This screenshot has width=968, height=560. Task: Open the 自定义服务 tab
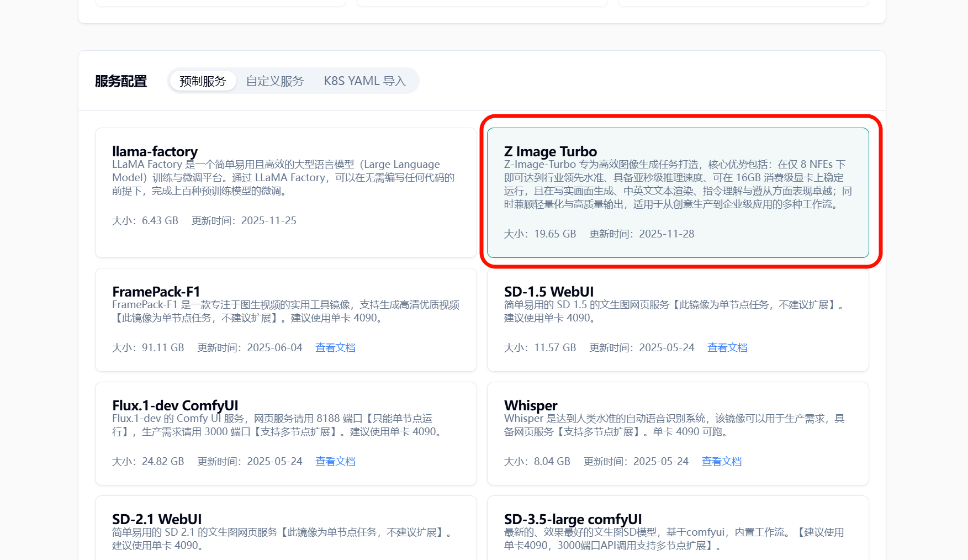(275, 81)
